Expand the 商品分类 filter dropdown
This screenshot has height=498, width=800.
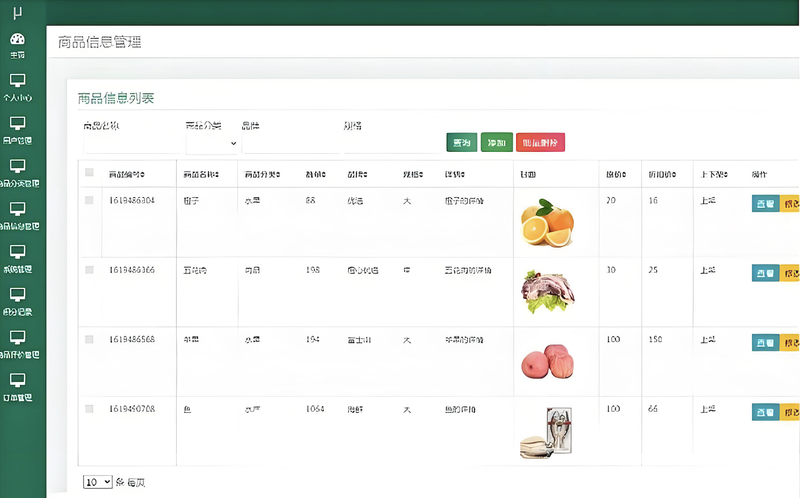(x=212, y=144)
